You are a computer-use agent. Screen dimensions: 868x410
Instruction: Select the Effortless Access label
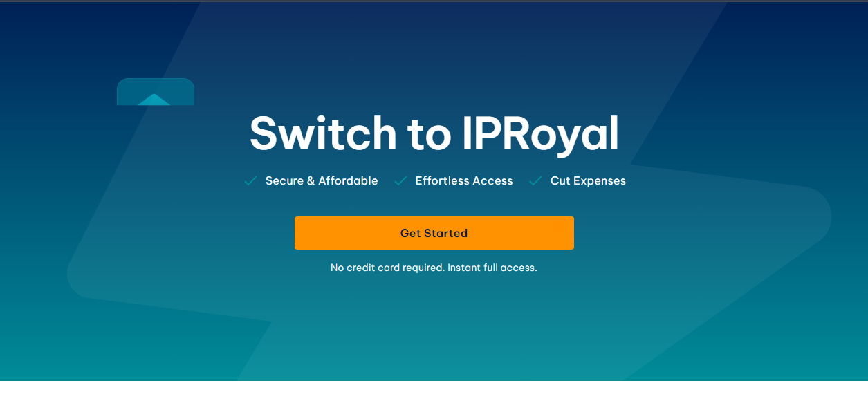pyautogui.click(x=464, y=181)
